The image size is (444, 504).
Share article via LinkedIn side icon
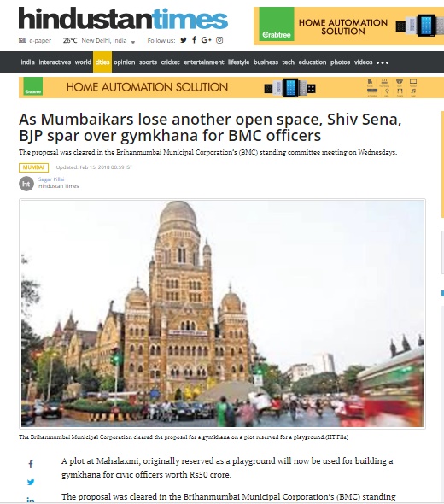pyautogui.click(x=31, y=500)
